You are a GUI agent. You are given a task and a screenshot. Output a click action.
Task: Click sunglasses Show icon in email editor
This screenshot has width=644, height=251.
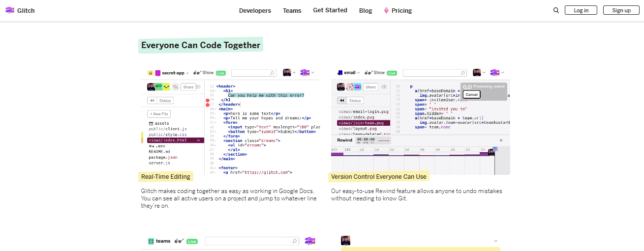368,73
